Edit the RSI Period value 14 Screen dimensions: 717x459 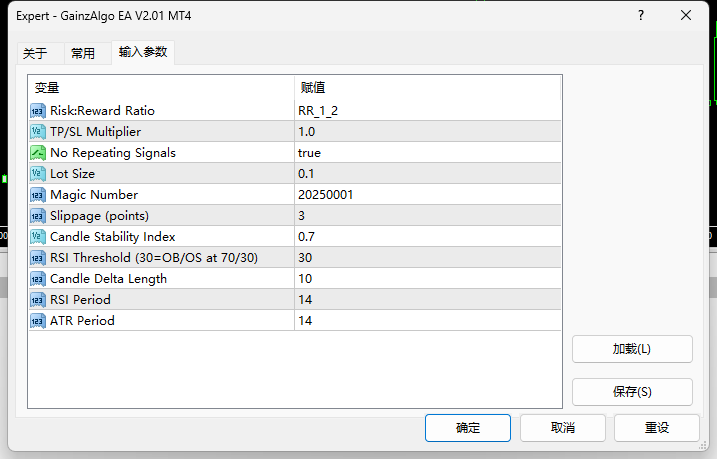[428, 300]
